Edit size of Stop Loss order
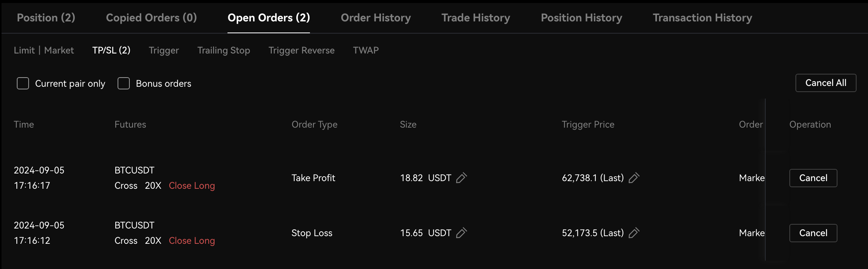 pos(461,233)
